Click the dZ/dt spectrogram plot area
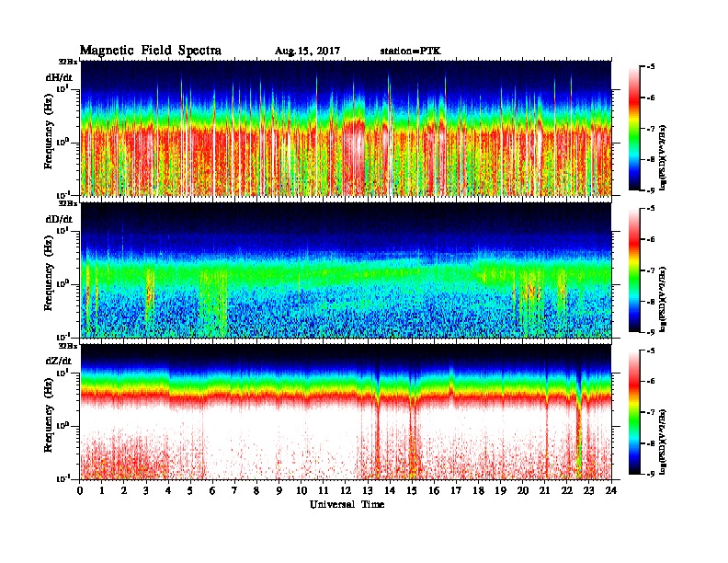 (x=346, y=411)
